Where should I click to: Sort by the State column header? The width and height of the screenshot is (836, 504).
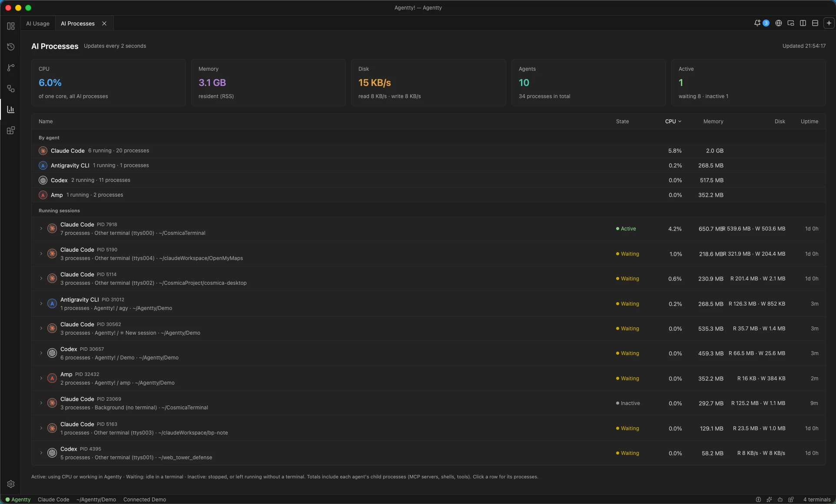click(x=622, y=122)
